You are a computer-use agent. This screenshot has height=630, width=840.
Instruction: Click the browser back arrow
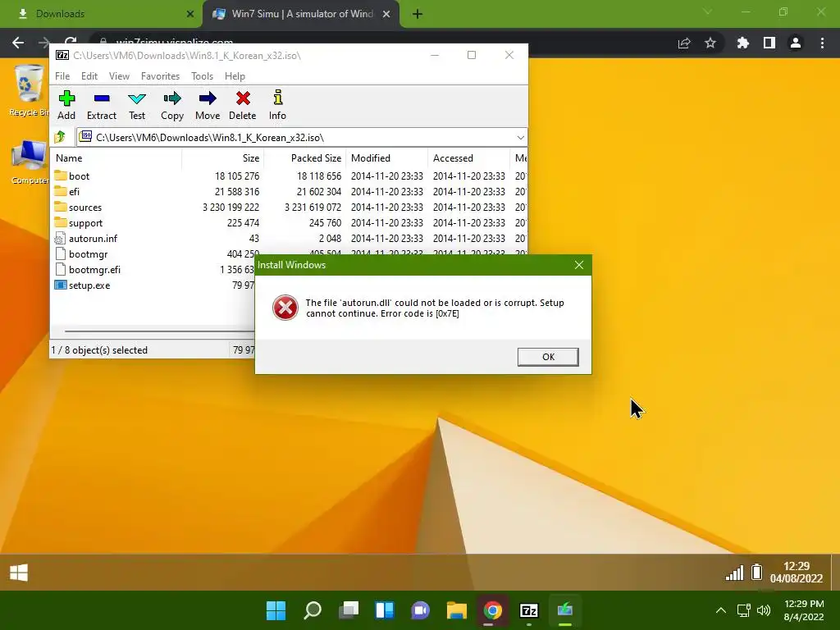click(x=18, y=43)
